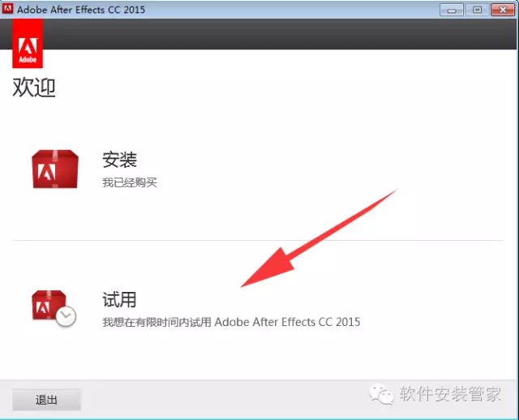
Task: Click the dark header bar beside the Adobe logo
Action: (x=276, y=34)
